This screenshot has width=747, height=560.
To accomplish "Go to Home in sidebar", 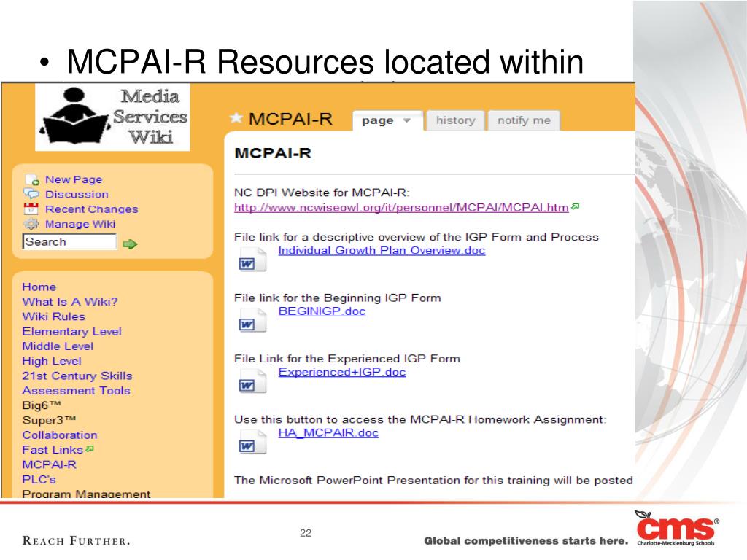I will (39, 287).
